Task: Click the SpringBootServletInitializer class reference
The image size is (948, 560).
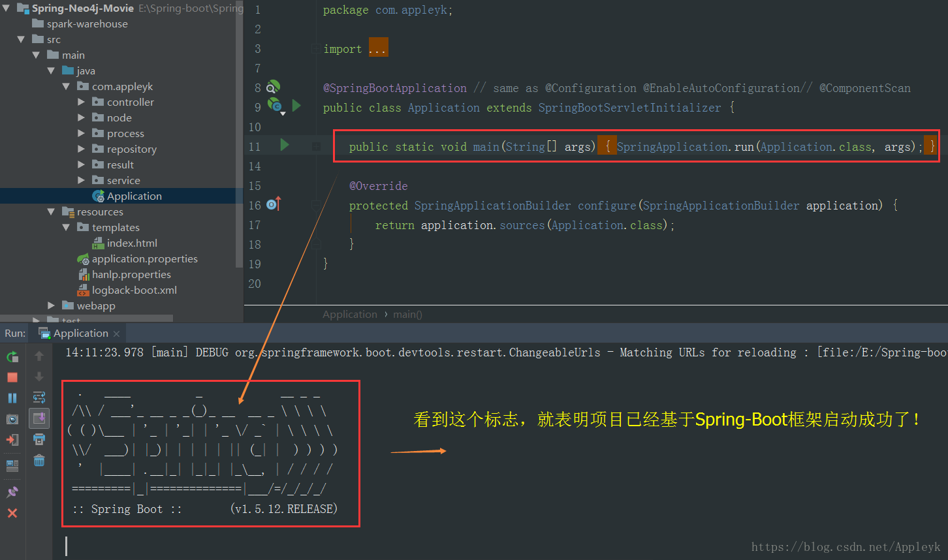Action: point(629,108)
